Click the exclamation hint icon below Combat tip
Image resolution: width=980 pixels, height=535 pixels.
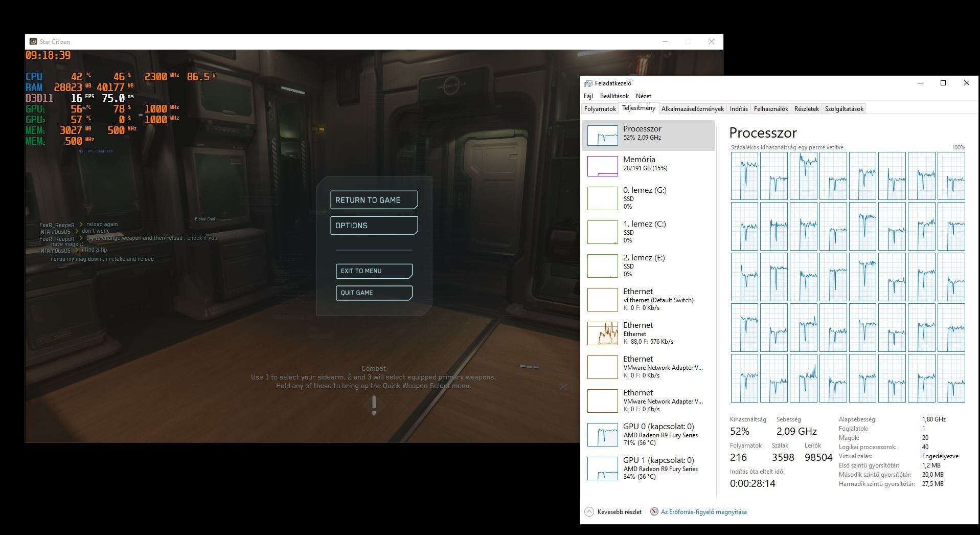click(374, 405)
